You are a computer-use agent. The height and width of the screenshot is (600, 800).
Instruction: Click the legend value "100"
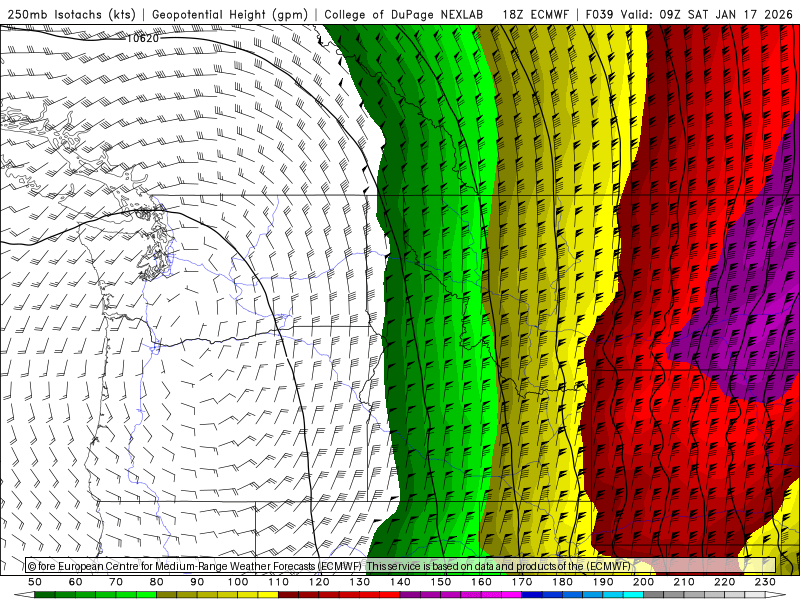tap(238, 582)
